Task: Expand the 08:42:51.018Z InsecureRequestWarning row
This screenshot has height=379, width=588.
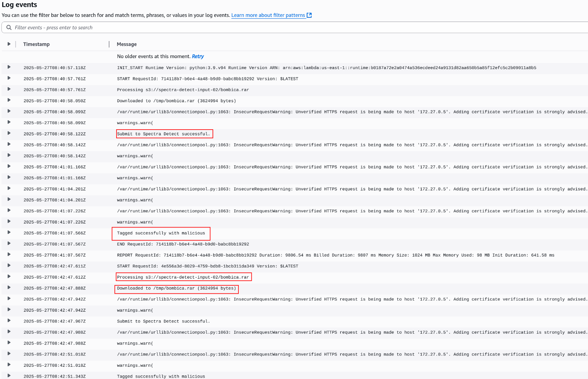Action: [x=9, y=354]
